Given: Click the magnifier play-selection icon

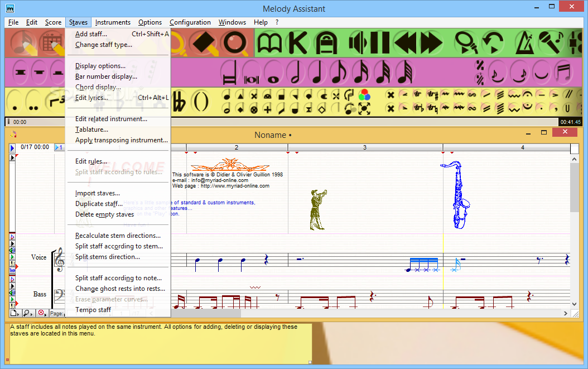Looking at the screenshot, I should (x=466, y=43).
